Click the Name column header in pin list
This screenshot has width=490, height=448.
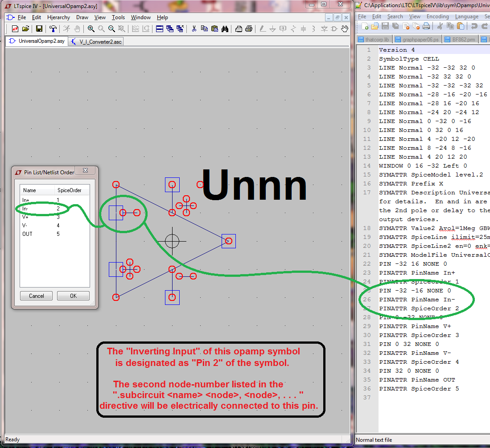(37, 190)
